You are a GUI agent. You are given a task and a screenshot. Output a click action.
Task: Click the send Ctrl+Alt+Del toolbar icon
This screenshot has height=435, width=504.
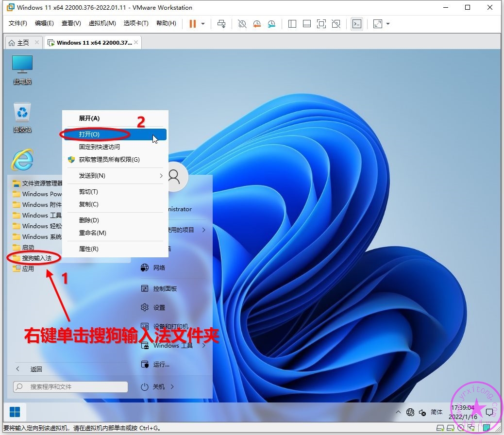tap(221, 24)
